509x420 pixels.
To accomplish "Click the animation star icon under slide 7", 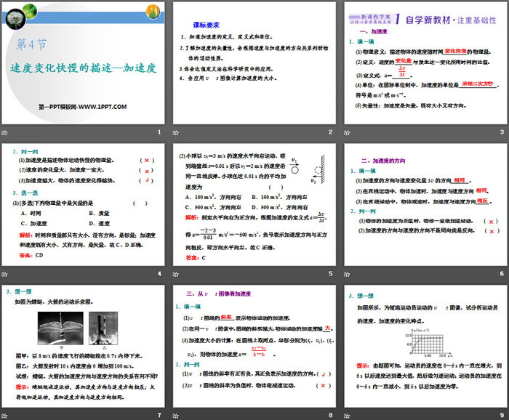I will point(6,415).
